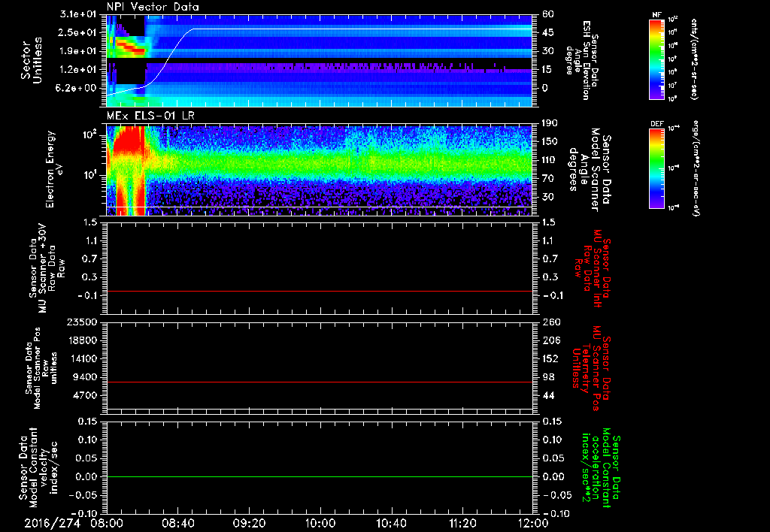The height and width of the screenshot is (532, 770).
Task: Click the right-axis 0.10 acceleration tick label
Action: pos(551,440)
